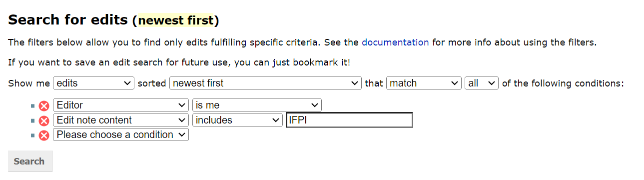
Task: Click the bullet marker beside Editor row
Action: tap(33, 106)
